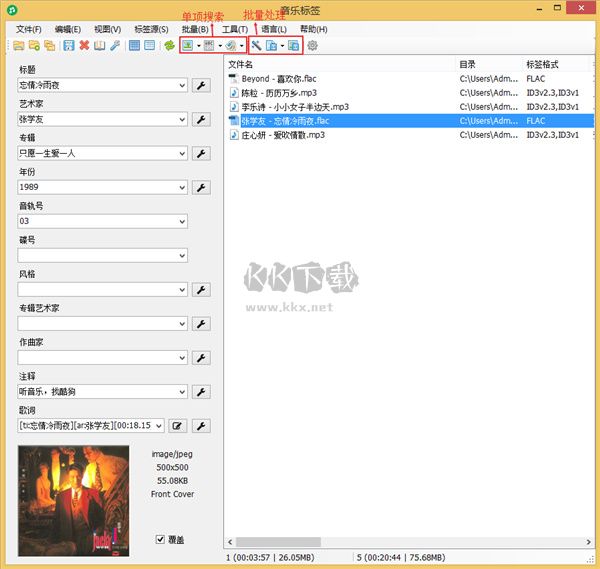Click the open folder toolbar icon

point(18,46)
